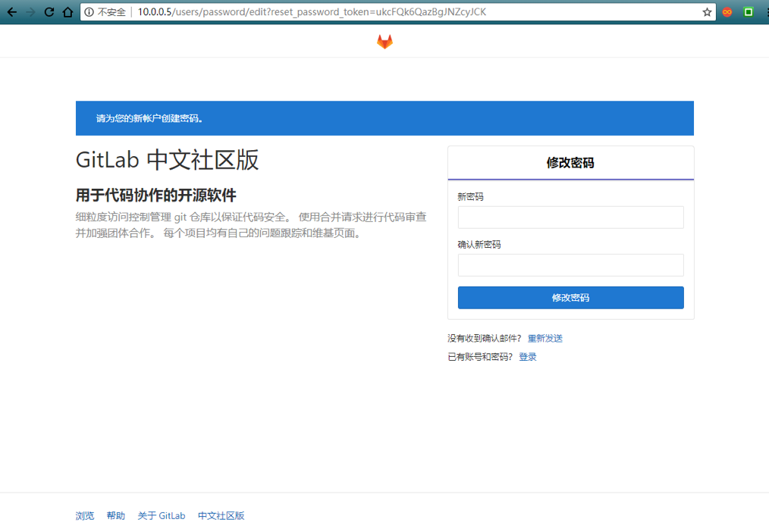Screen dimensions: 769x532
Task: Focus the 新密码 password field
Action: pyautogui.click(x=570, y=217)
